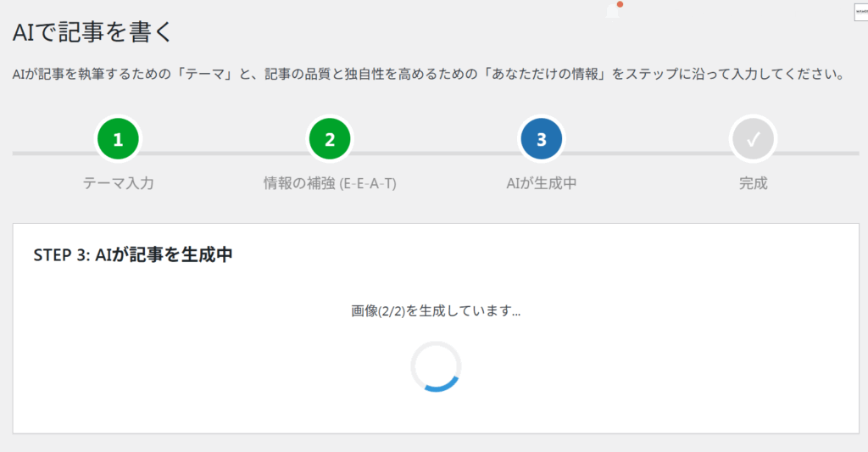The height and width of the screenshot is (452, 868).
Task: Click progress line between steps 1 and 2
Action: click(224, 153)
